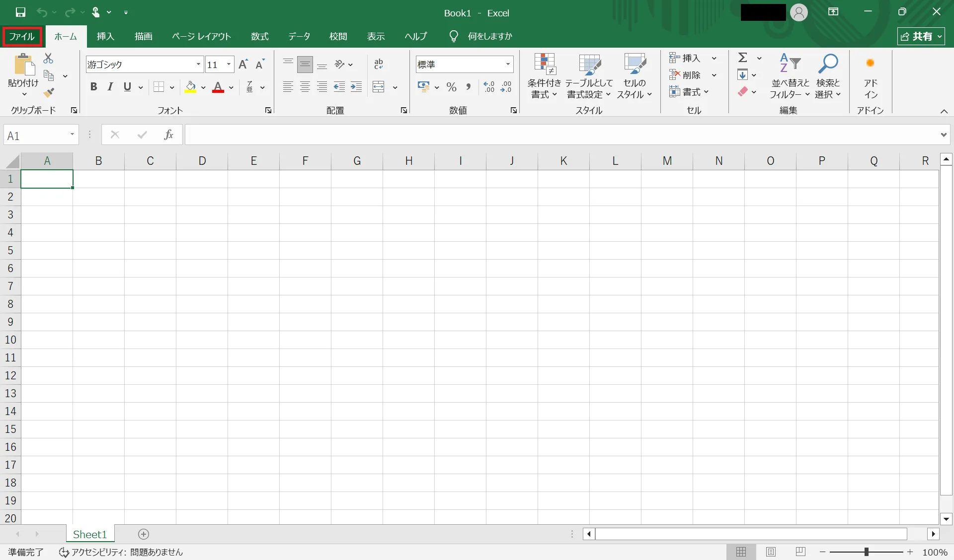954x560 pixels.
Task: Click the wrap text icon
Action: point(379,64)
